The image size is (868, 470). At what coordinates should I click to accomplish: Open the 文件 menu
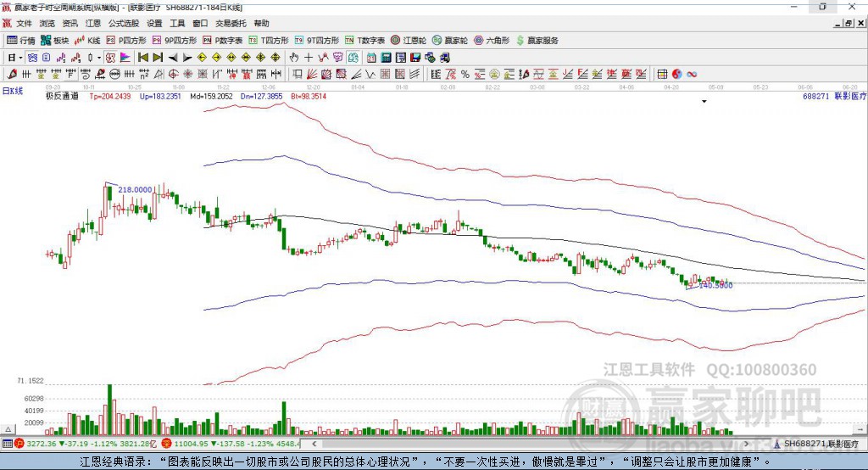point(25,23)
